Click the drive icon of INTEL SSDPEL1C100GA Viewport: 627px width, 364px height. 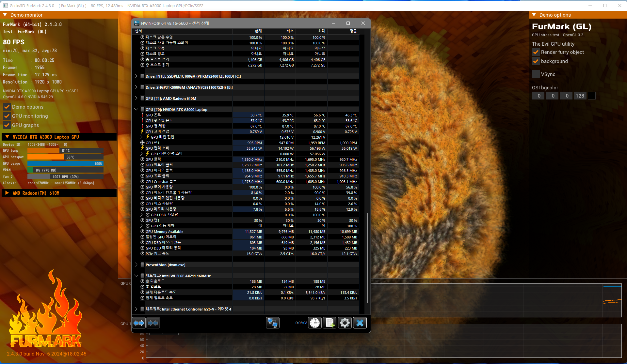(x=142, y=76)
